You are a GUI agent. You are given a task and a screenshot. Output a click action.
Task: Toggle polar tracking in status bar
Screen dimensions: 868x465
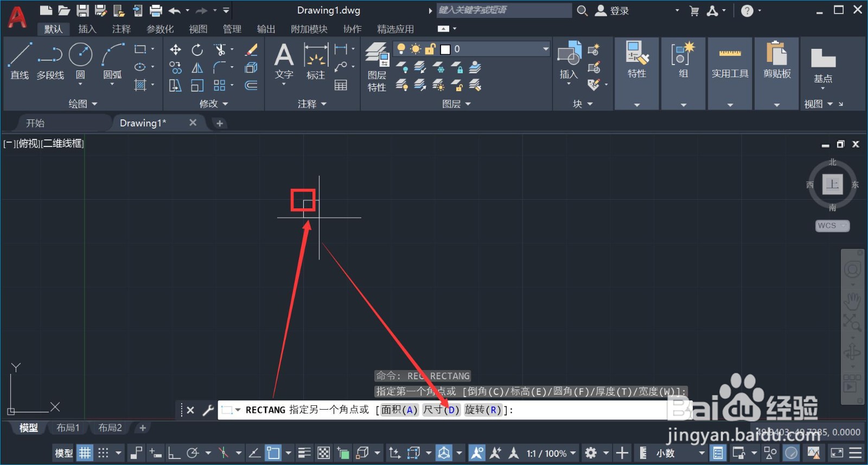(x=193, y=453)
